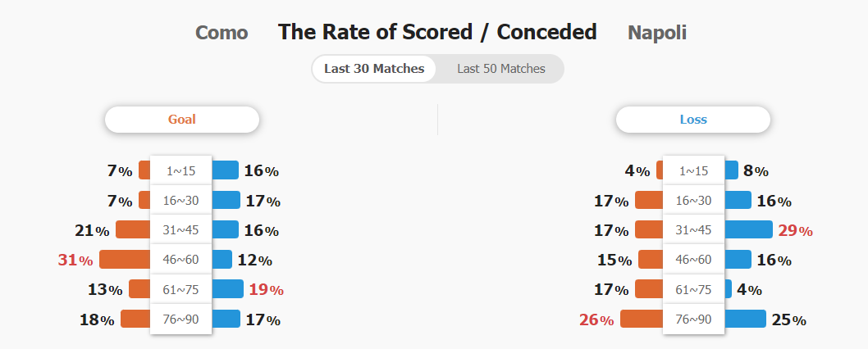Click Como's 31% orange Goal bar
The image size is (868, 349).
125,260
